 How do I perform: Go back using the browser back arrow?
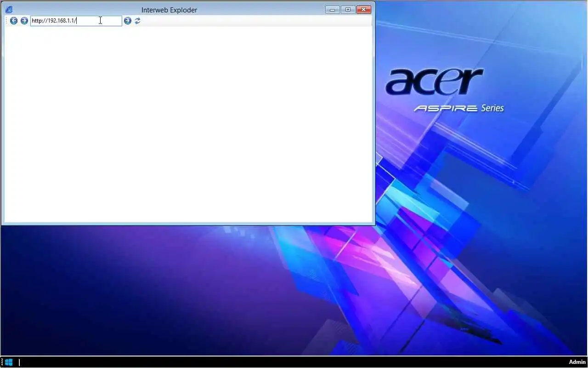(x=14, y=21)
